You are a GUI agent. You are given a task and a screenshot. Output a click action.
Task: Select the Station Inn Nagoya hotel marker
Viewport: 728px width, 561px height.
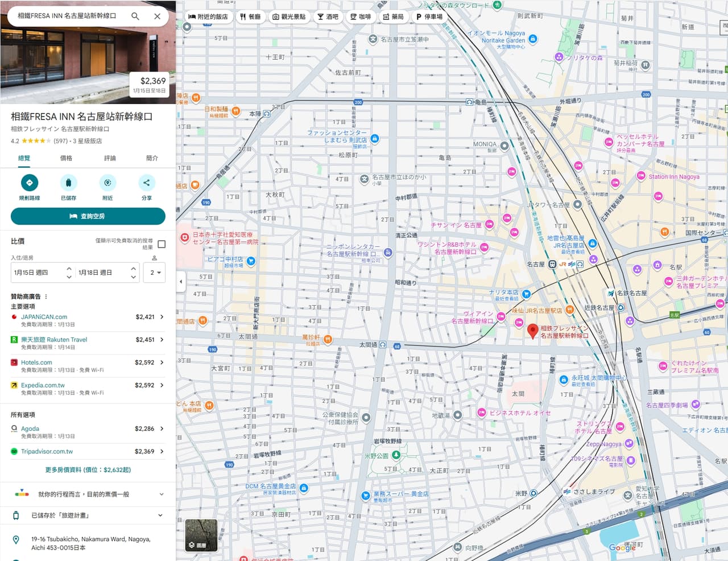641,176
